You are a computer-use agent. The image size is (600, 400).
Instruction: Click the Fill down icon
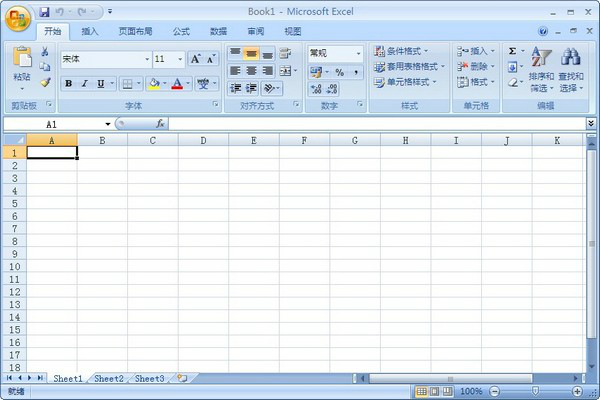(512, 67)
